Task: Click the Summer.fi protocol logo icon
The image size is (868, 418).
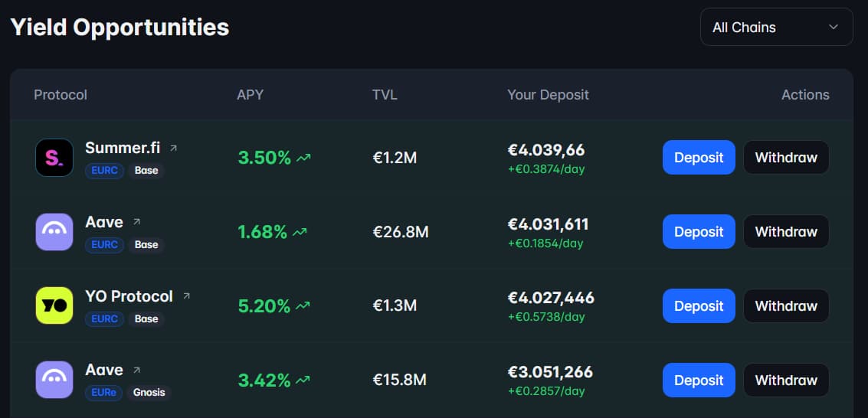Action: (x=54, y=157)
